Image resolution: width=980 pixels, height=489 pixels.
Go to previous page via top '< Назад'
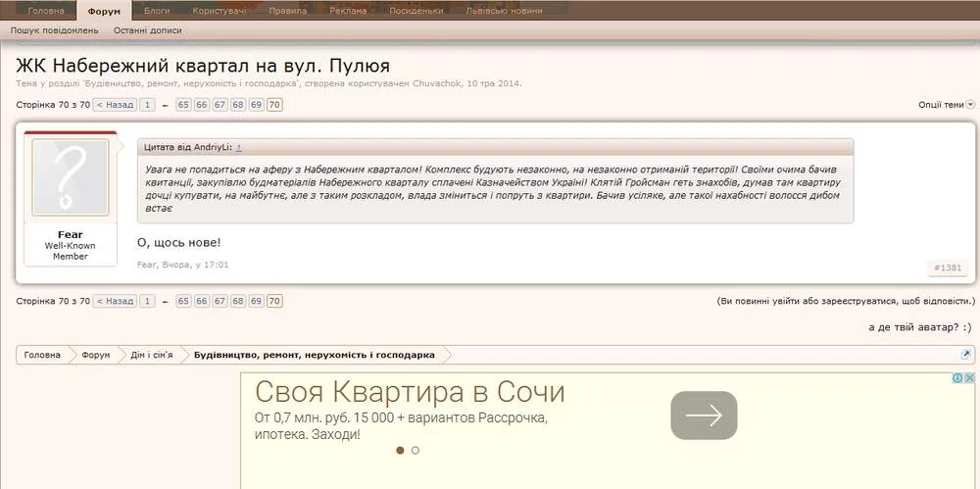tap(115, 105)
